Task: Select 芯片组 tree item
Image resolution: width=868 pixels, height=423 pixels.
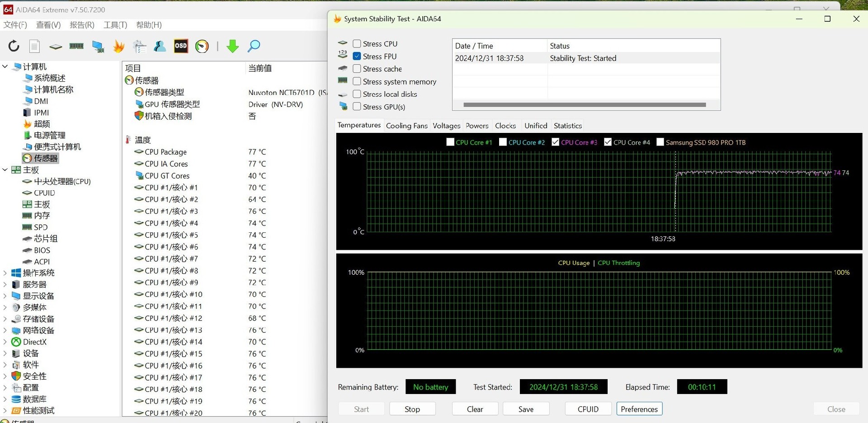Action: (x=46, y=239)
